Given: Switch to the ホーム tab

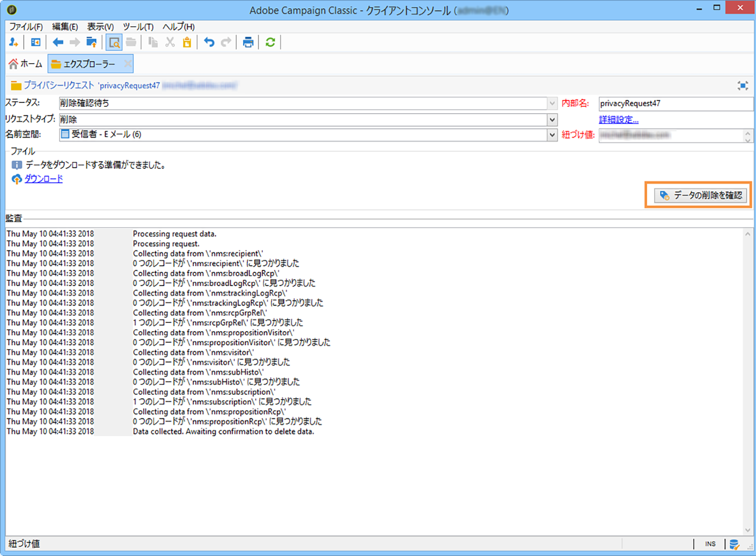Looking at the screenshot, I should [x=25, y=64].
